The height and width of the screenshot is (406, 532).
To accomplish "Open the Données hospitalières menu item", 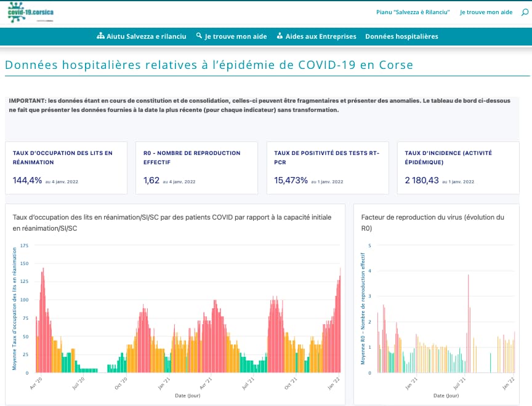I will [x=401, y=36].
